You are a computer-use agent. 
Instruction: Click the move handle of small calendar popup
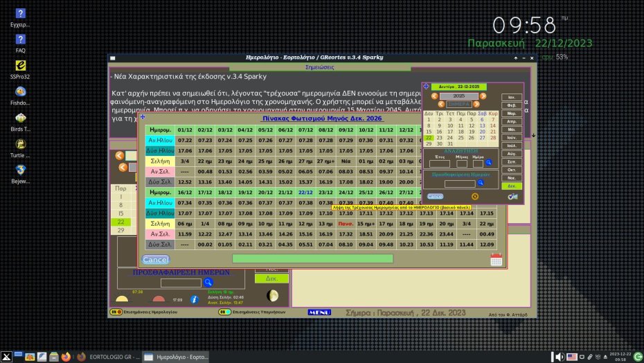coord(427,87)
